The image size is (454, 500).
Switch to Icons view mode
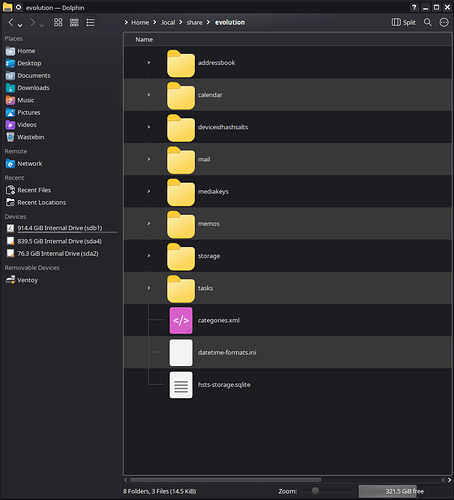[x=58, y=22]
